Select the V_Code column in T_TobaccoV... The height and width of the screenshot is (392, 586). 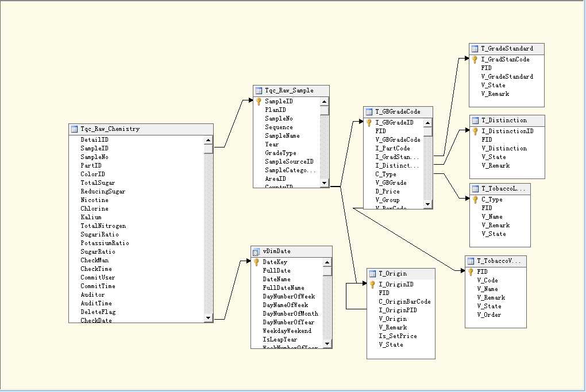[487, 281]
